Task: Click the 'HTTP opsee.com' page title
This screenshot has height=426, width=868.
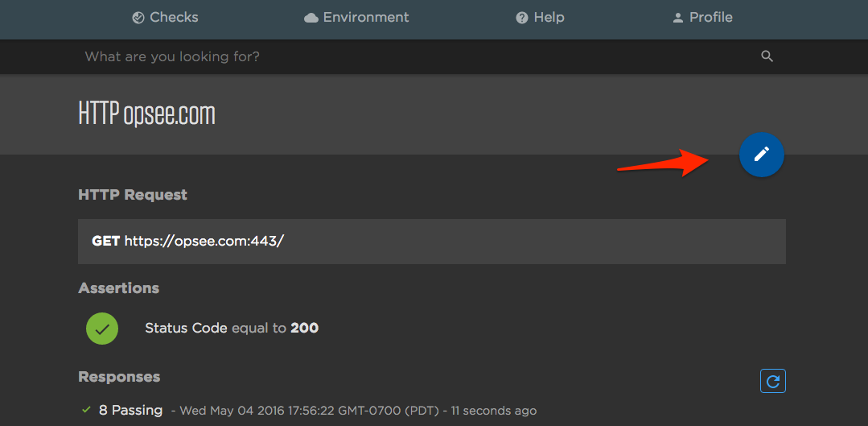Action: coord(147,114)
